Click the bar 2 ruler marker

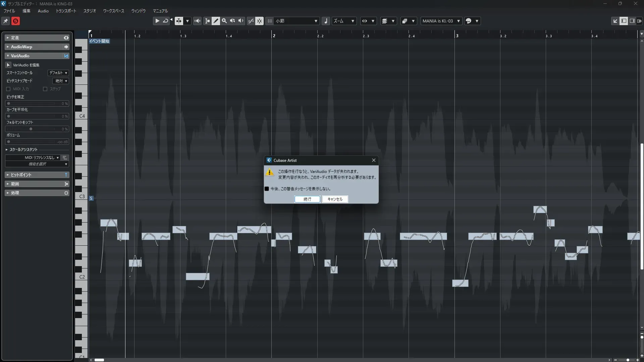(x=274, y=36)
